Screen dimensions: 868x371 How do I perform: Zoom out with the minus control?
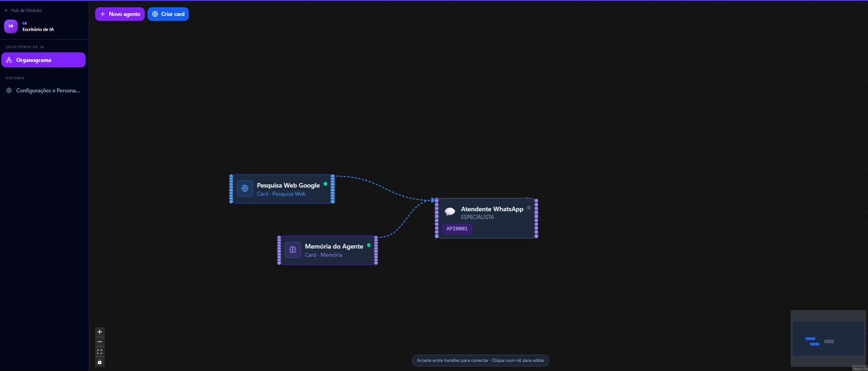[100, 342]
